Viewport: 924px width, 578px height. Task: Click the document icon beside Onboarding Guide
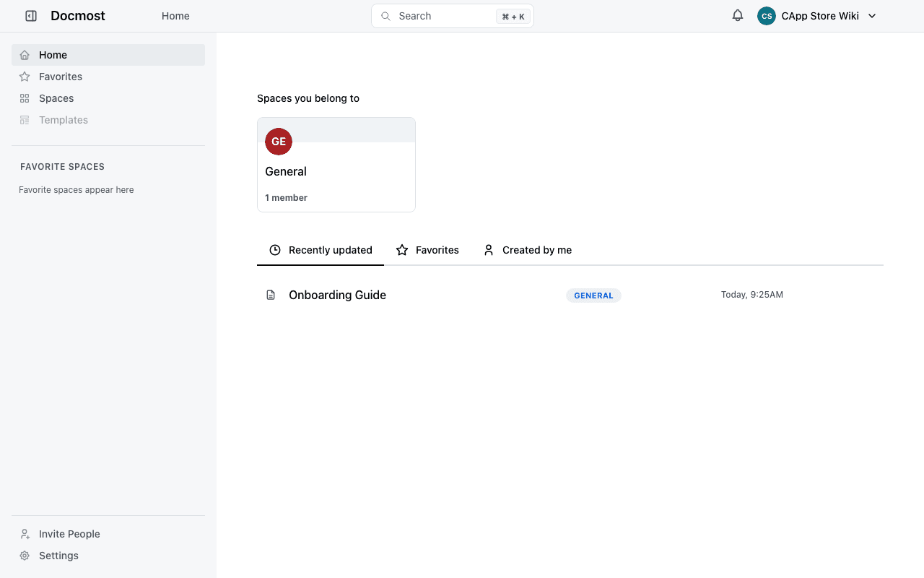click(x=271, y=295)
